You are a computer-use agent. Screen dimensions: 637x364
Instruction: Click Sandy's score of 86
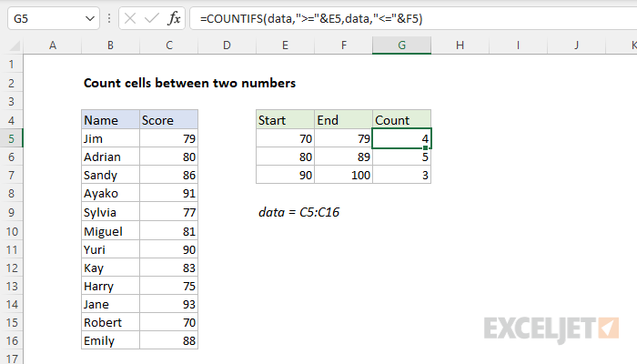pyautogui.click(x=169, y=175)
